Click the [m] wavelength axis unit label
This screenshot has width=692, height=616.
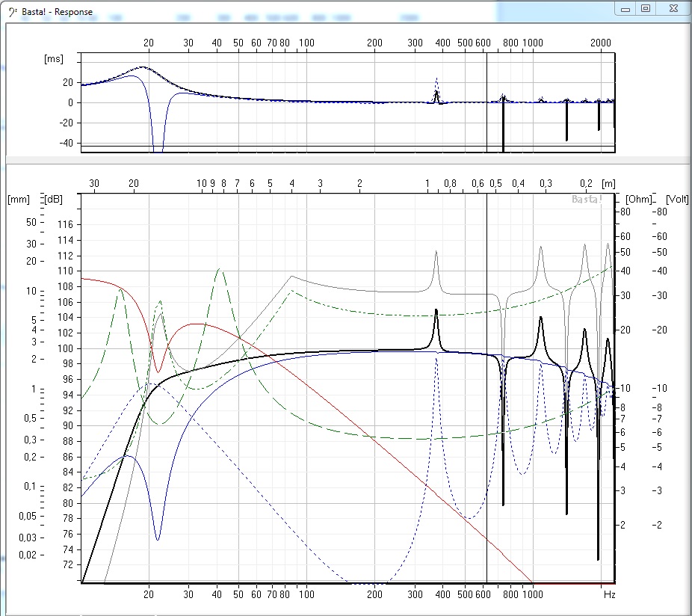point(608,184)
